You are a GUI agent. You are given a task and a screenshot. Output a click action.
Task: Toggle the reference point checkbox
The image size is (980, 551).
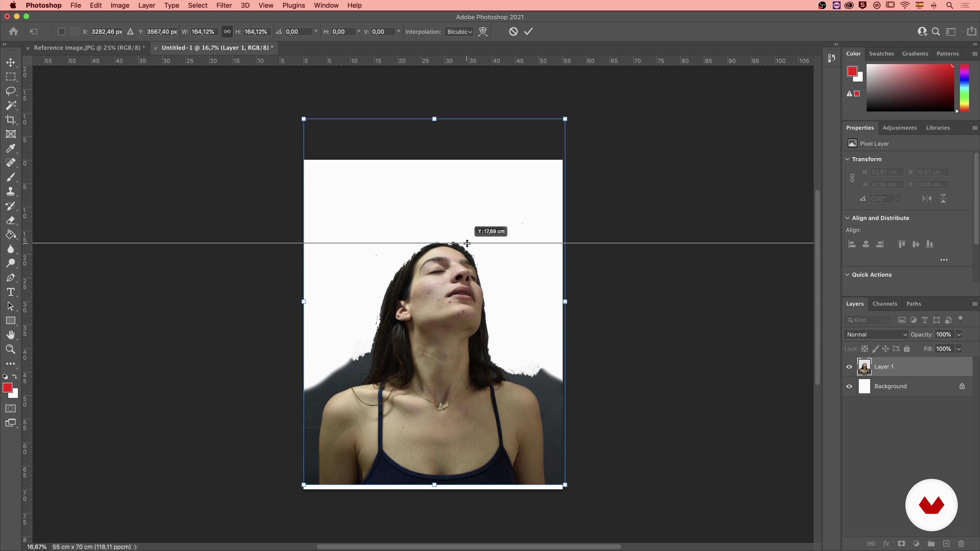pyautogui.click(x=61, y=32)
